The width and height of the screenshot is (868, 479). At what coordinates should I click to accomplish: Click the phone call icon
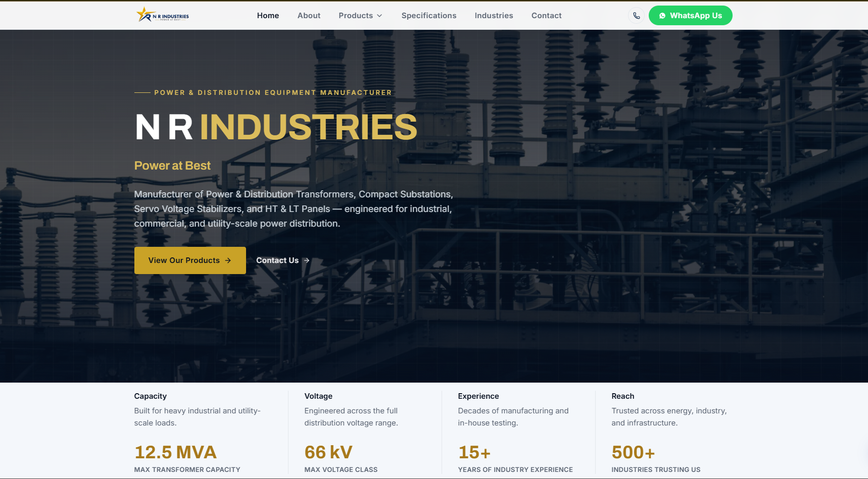click(637, 16)
